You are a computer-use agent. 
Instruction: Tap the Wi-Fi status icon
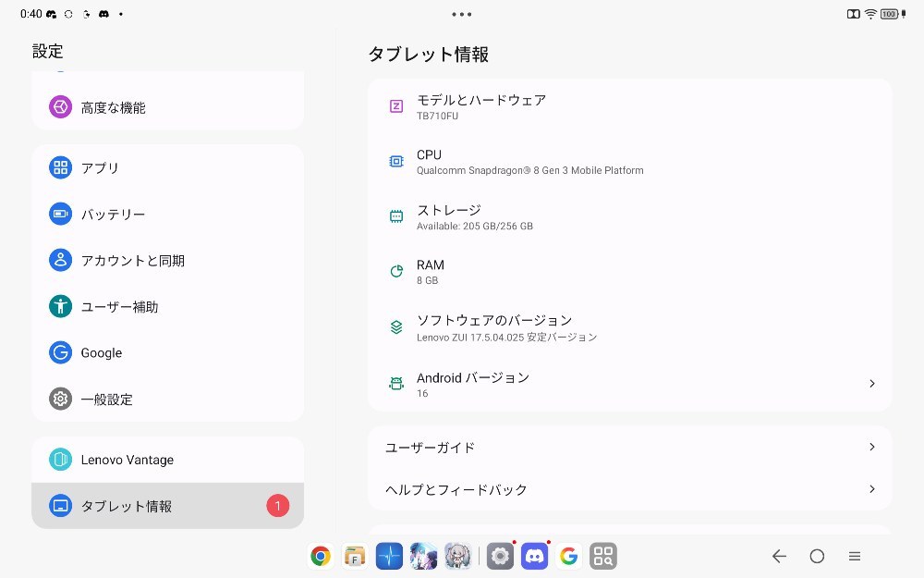coord(869,14)
